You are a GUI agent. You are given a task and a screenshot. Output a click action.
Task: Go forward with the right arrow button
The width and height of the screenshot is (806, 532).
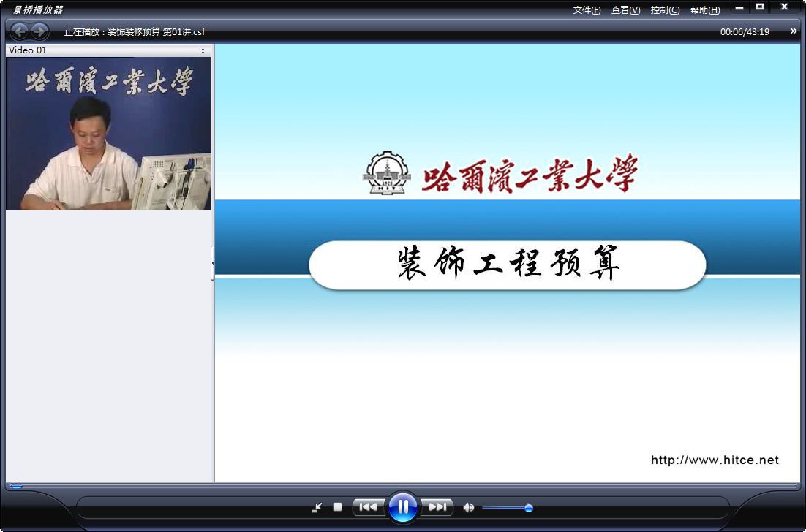coord(39,31)
